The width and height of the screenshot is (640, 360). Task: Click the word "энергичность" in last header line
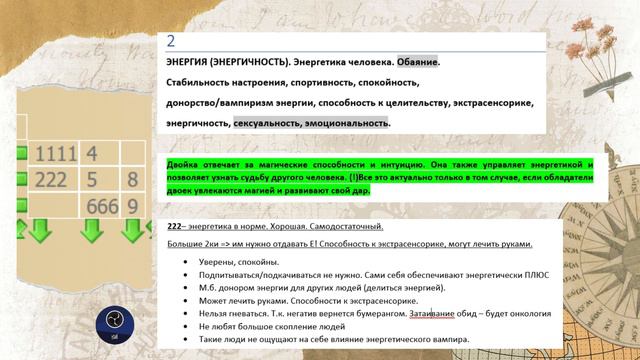(x=198, y=123)
